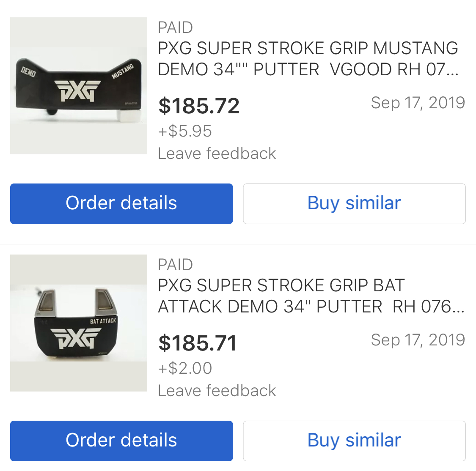This screenshot has width=476, height=471.
Task: Leave feedback for the Mustang putter order
Action: pos(217,153)
